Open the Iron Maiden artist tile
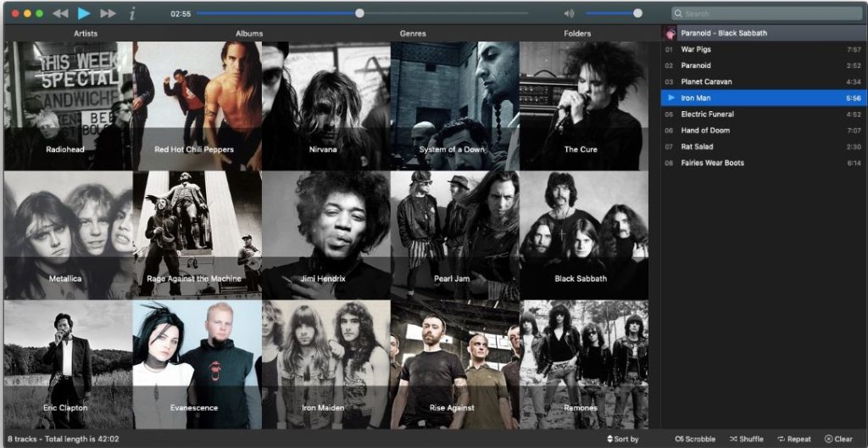Image resolution: width=868 pixels, height=448 pixels. coord(326,364)
